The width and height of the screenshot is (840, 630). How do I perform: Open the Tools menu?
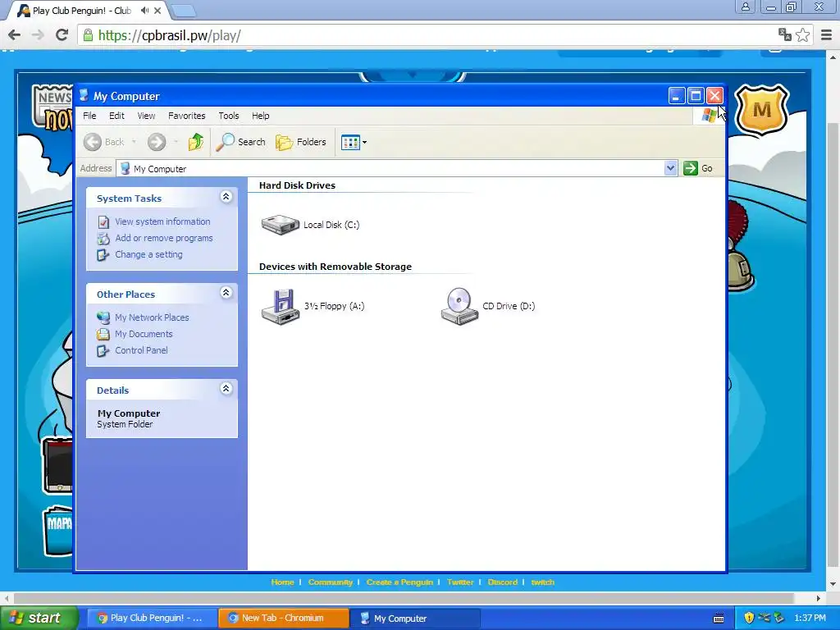(x=229, y=116)
